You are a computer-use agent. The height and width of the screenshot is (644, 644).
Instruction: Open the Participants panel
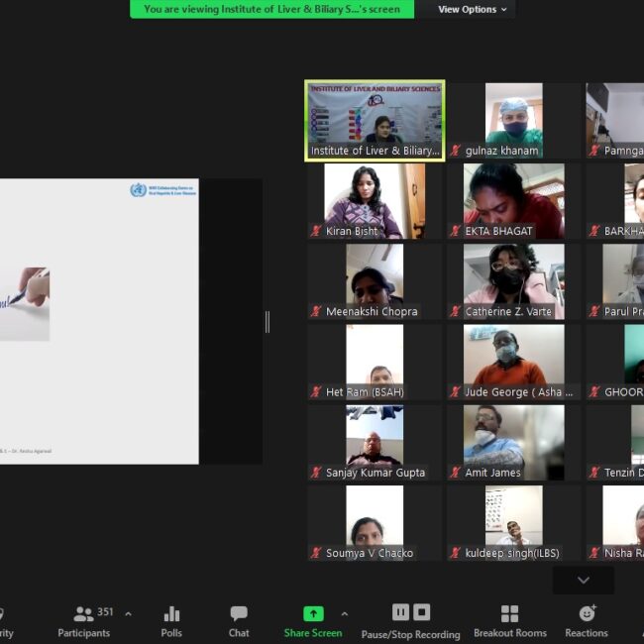pyautogui.click(x=85, y=620)
